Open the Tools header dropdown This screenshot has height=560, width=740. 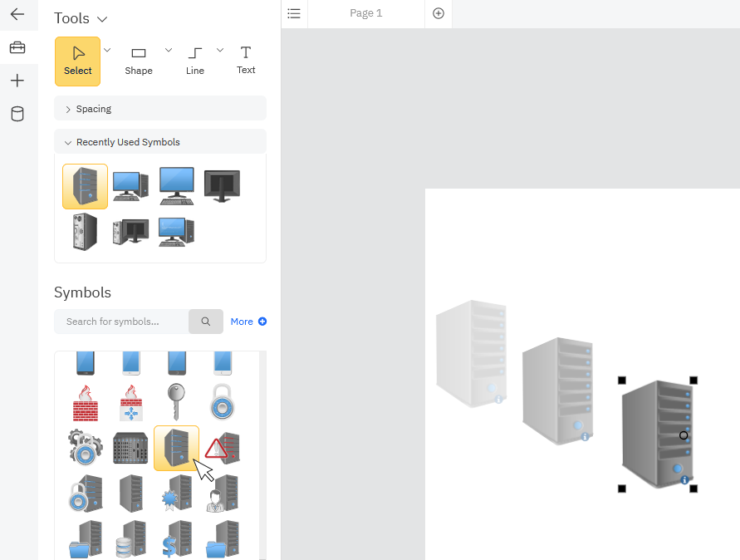pos(101,18)
